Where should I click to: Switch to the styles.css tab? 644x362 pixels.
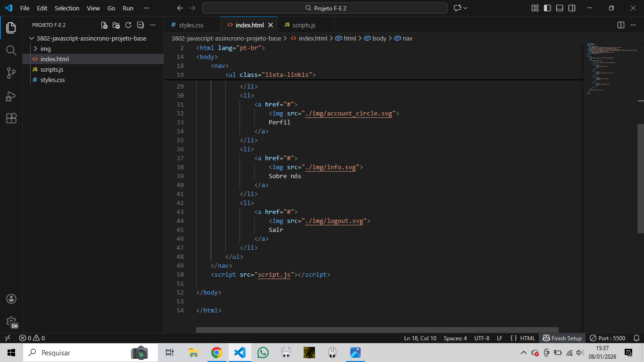(x=191, y=25)
